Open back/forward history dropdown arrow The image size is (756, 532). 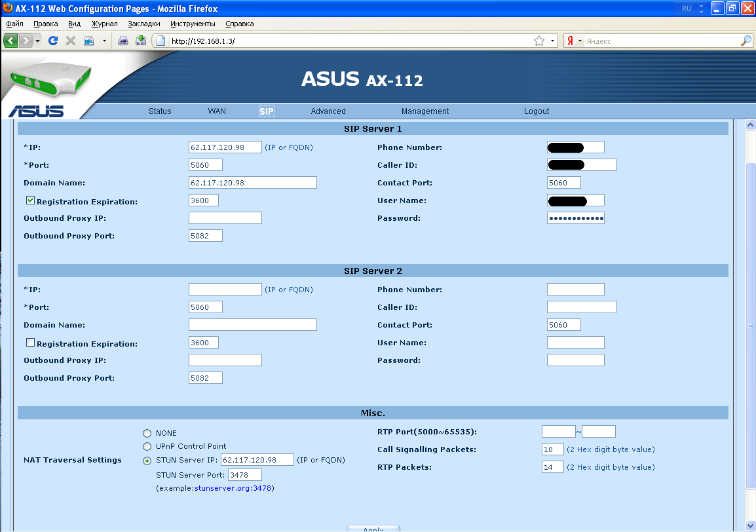pyautogui.click(x=37, y=41)
